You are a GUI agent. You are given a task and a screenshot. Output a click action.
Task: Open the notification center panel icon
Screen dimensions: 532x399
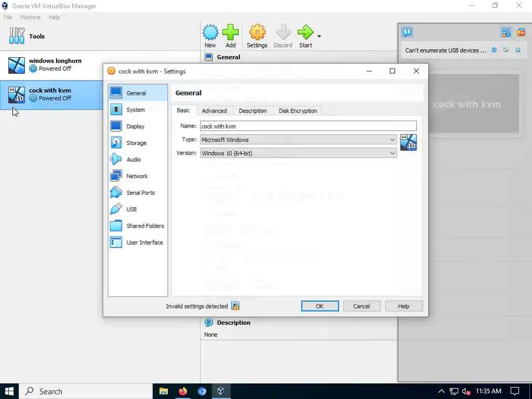407,32
